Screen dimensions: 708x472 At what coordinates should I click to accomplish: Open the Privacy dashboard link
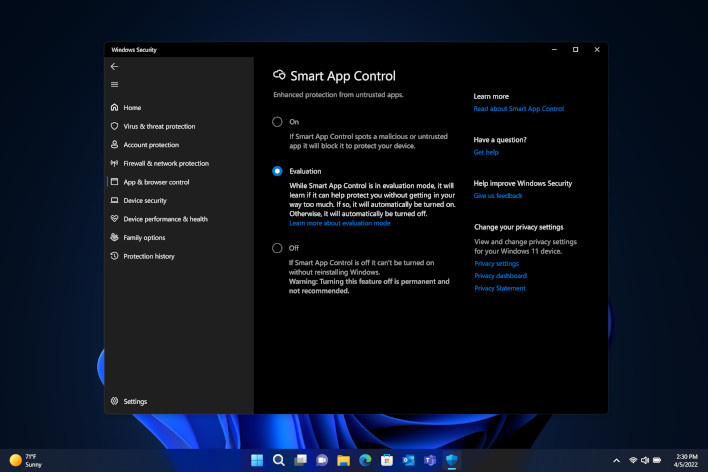coord(500,276)
